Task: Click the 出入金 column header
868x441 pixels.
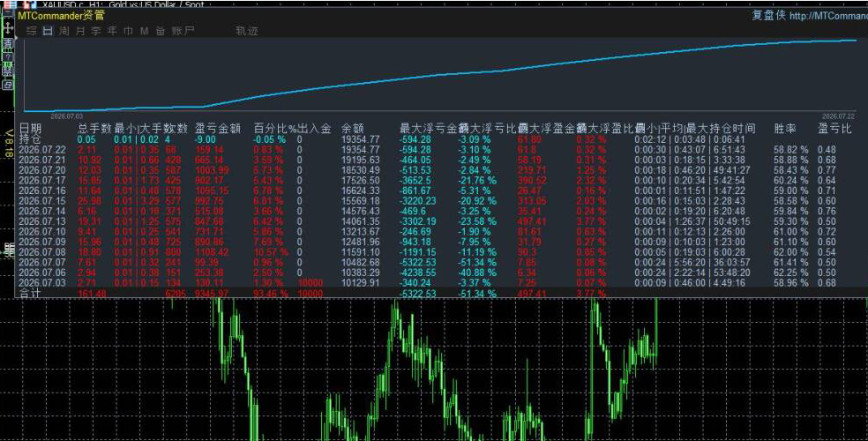Action: (x=314, y=129)
